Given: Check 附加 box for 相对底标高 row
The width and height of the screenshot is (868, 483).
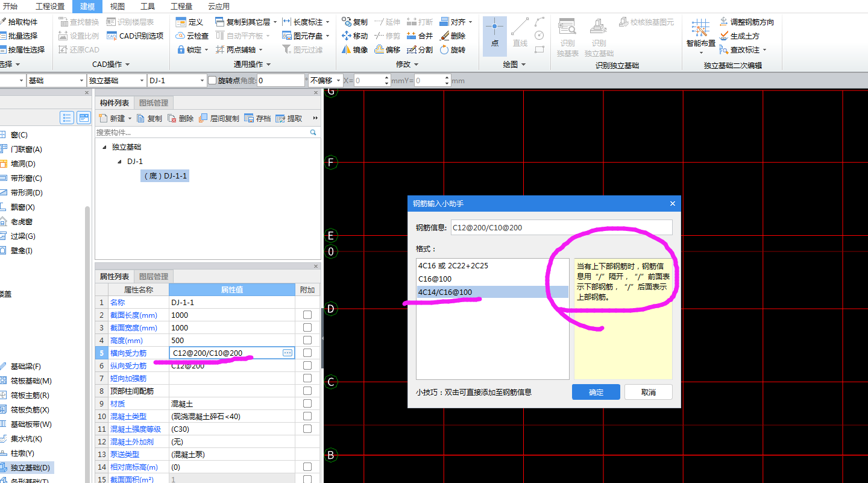Looking at the screenshot, I should [x=307, y=467].
